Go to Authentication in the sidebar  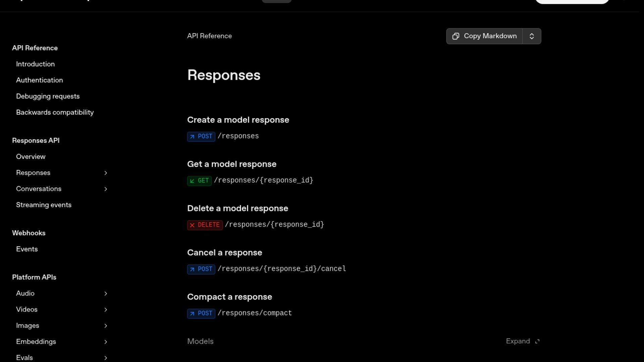[39, 80]
